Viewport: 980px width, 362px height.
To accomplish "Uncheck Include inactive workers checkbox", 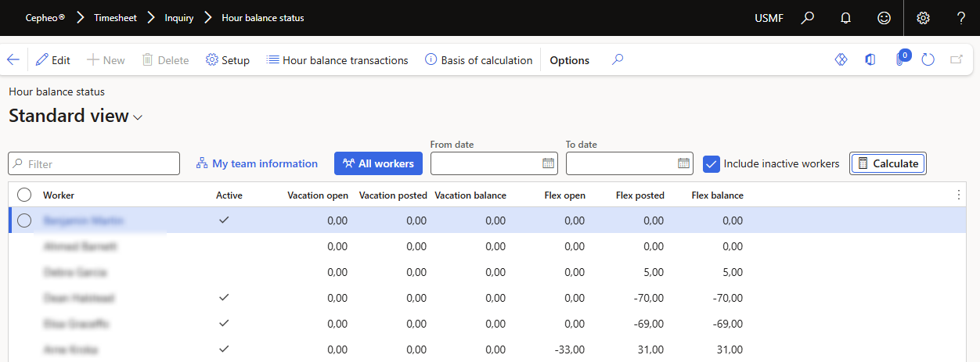I will (x=712, y=163).
